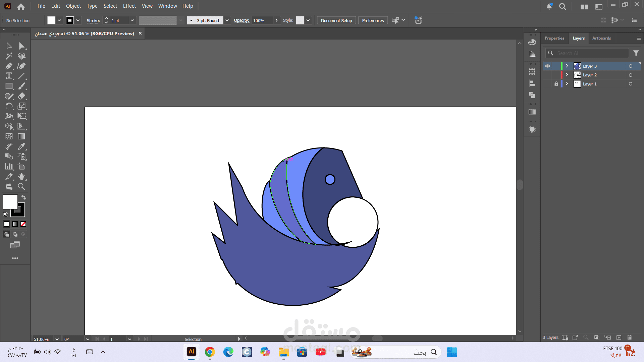Toggle Layer 2 visibility column
Screen dimensions: 644x362
tap(547, 75)
